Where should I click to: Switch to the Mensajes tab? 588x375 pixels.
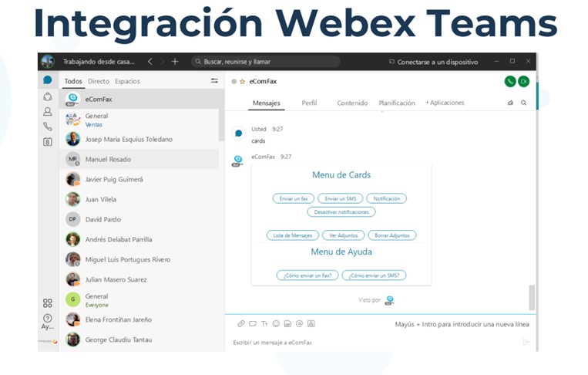266,103
